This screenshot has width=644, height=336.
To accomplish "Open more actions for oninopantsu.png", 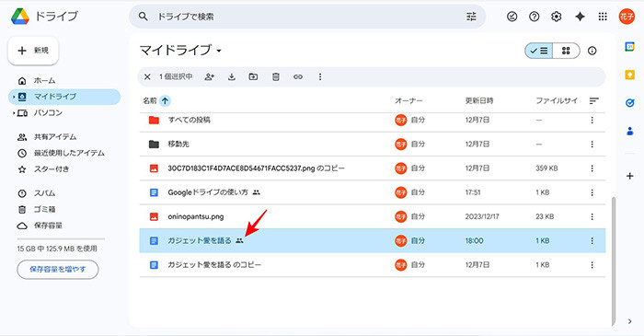I will pos(592,216).
